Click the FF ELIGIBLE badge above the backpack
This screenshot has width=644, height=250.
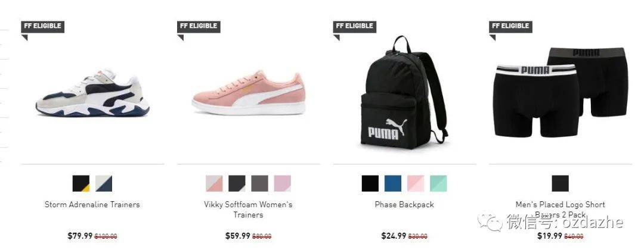pos(355,26)
